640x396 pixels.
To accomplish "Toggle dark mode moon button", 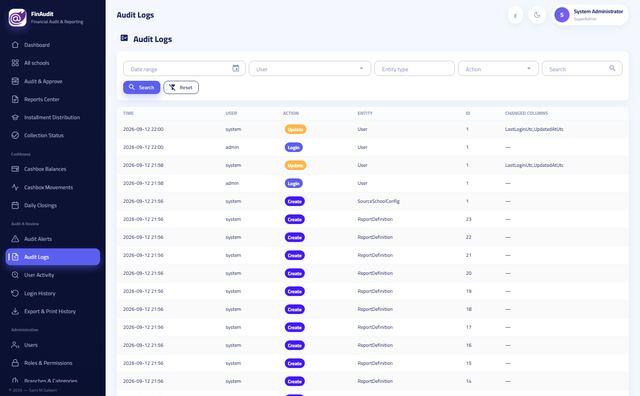I will coord(537,15).
